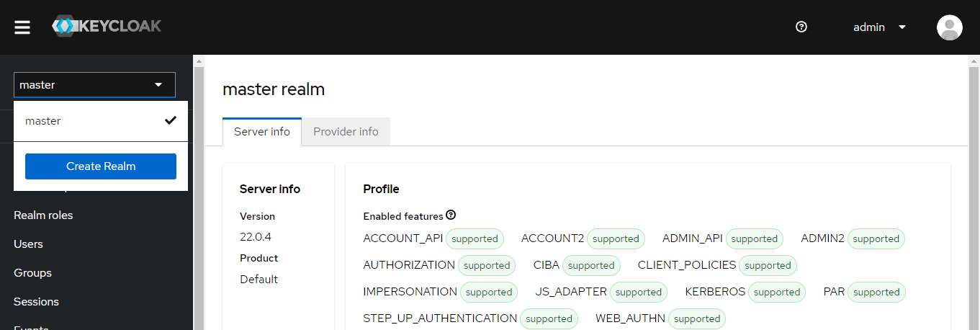Screen dimensions: 980x330
Task: Click the Keycloak logo
Action: coord(107,27)
